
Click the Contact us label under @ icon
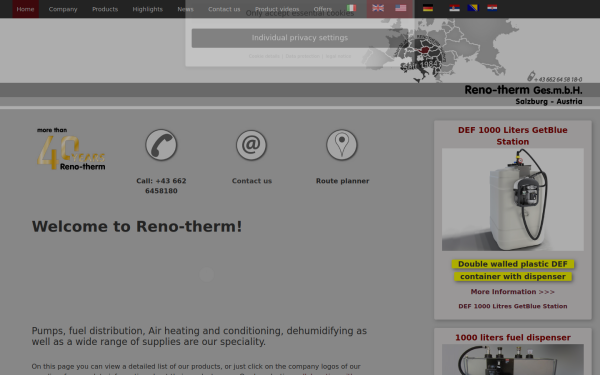(x=251, y=181)
